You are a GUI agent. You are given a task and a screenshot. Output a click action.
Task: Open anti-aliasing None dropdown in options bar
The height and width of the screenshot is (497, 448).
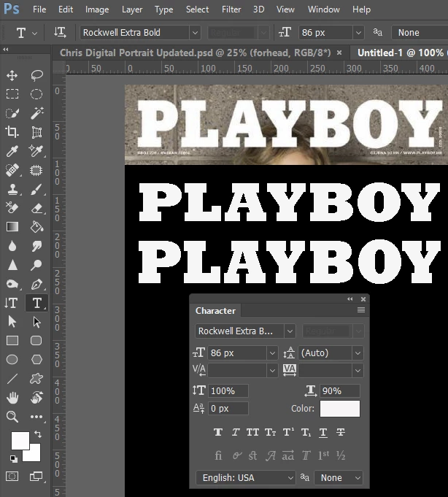[420, 33]
